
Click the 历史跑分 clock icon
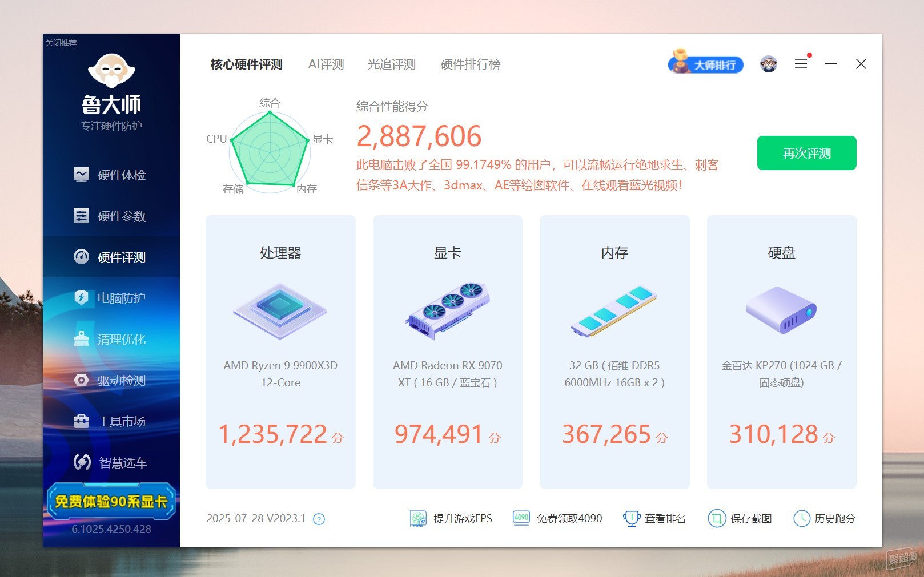(802, 518)
